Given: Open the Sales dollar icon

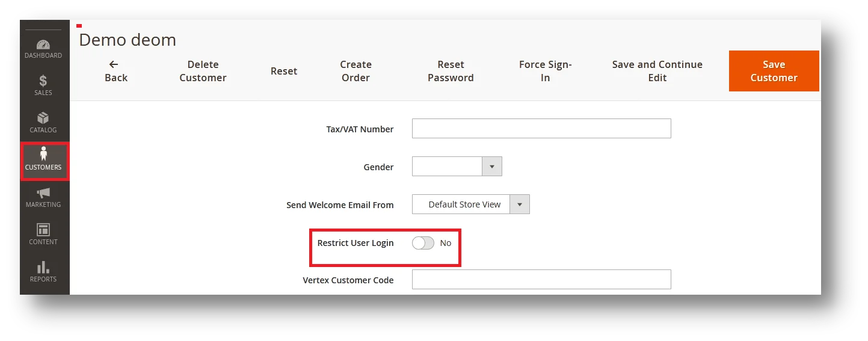Looking at the screenshot, I should [43, 81].
